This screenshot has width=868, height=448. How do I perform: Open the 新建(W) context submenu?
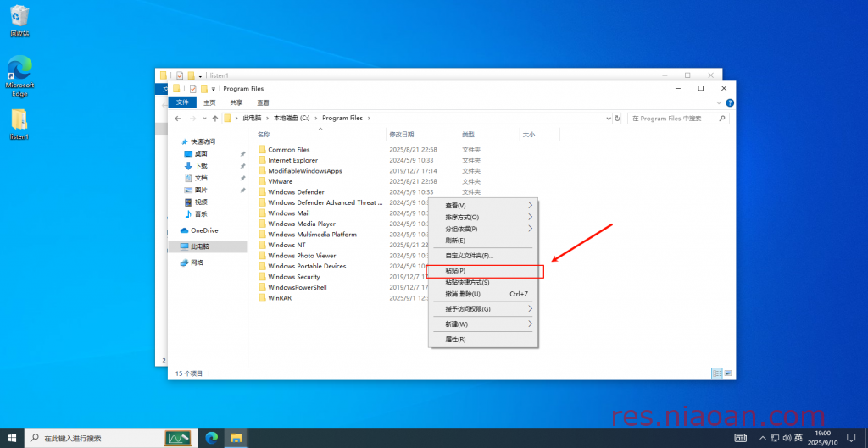482,324
